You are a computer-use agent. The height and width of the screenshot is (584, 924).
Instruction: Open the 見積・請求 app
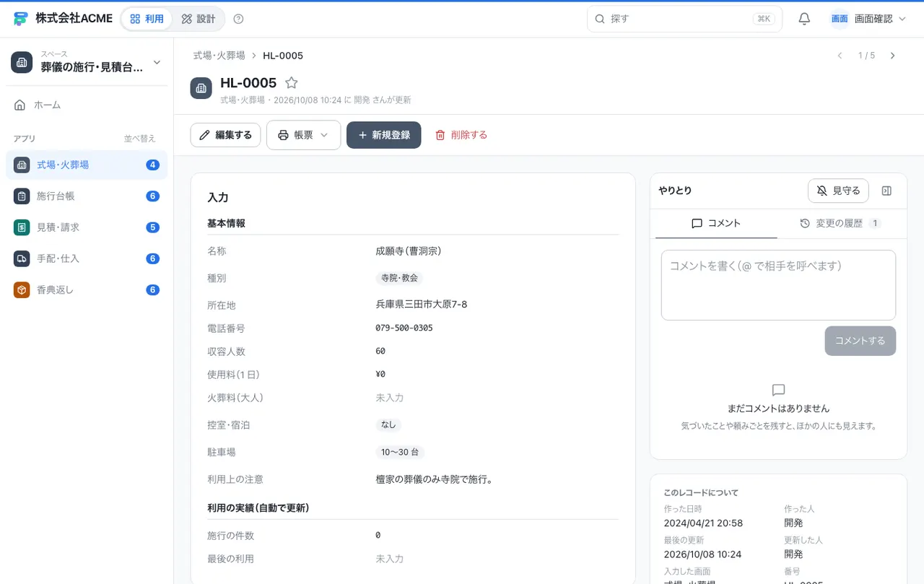coord(87,227)
